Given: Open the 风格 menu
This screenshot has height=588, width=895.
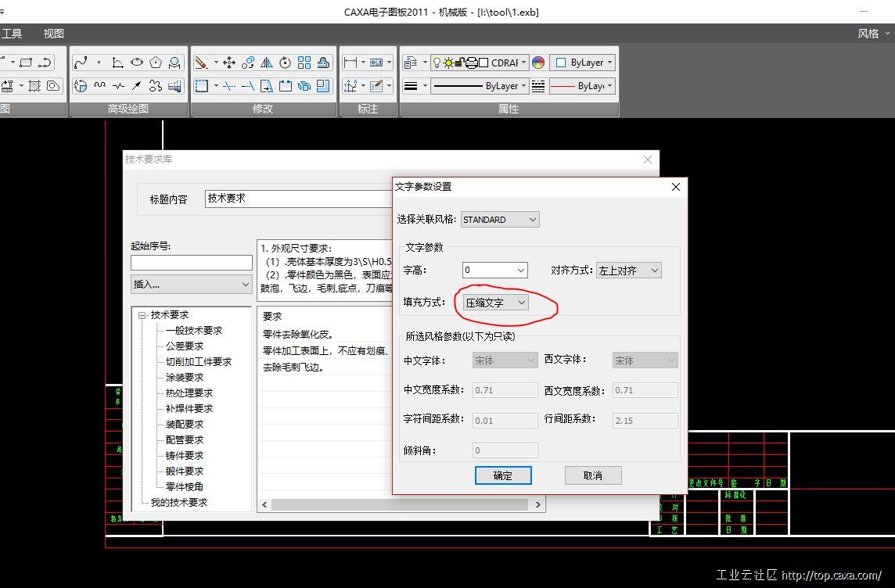Looking at the screenshot, I should click(x=868, y=34).
